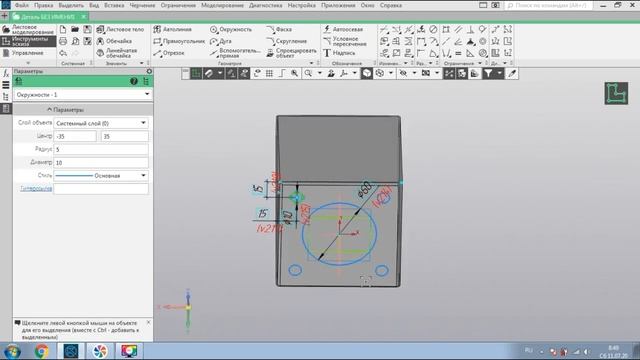Expand the Элементы group arrow
The image size is (640, 360).
click(x=142, y=64)
